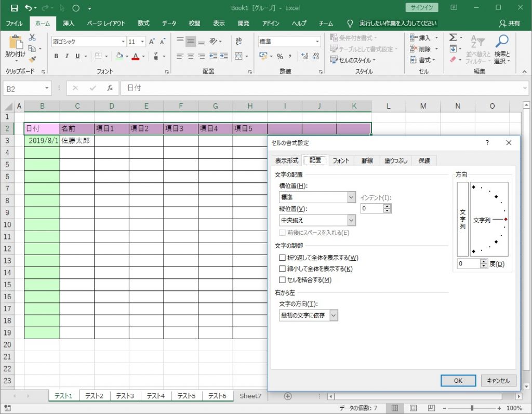The height and width of the screenshot is (414, 532).
Task: Switch to フォント tab in dialog
Action: pos(341,161)
